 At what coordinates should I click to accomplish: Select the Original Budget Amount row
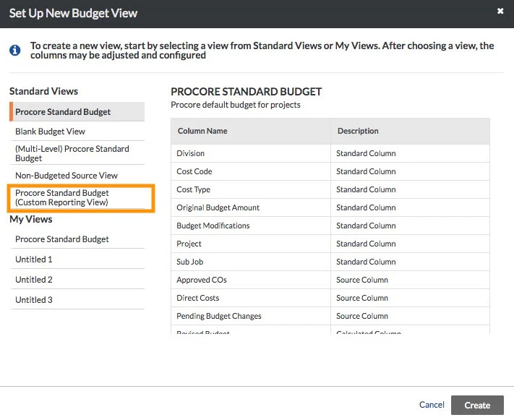(330, 207)
